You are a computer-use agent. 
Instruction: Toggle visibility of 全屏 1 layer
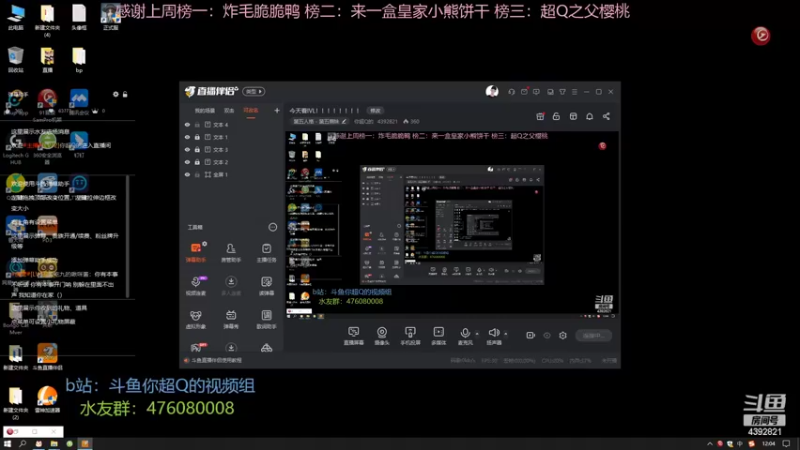(187, 174)
